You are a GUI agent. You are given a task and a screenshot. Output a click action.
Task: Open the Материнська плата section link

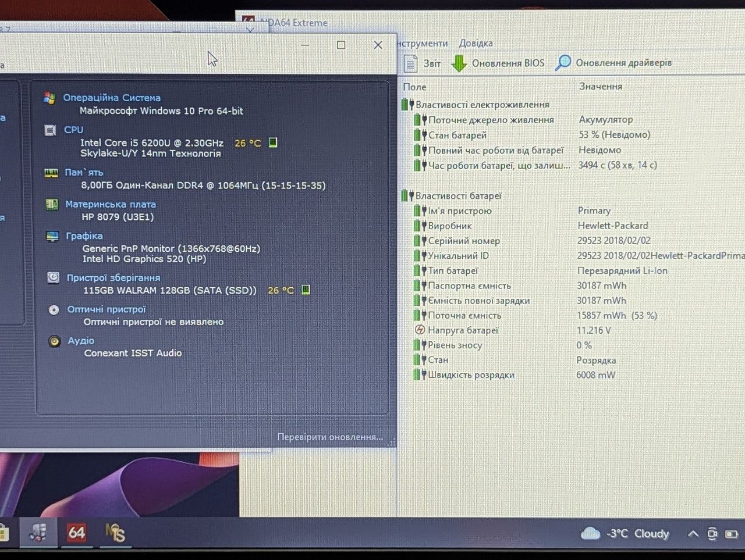[111, 204]
